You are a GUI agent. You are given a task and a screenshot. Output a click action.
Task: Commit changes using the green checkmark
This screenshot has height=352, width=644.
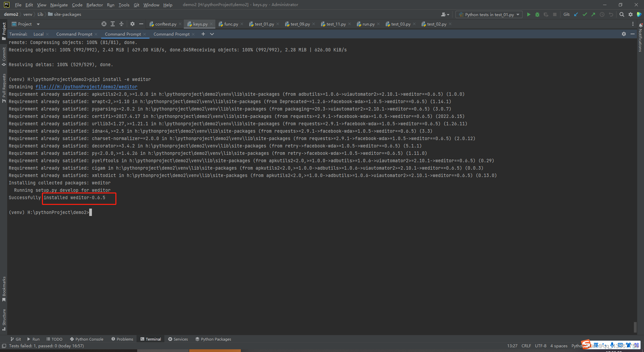coord(585,14)
